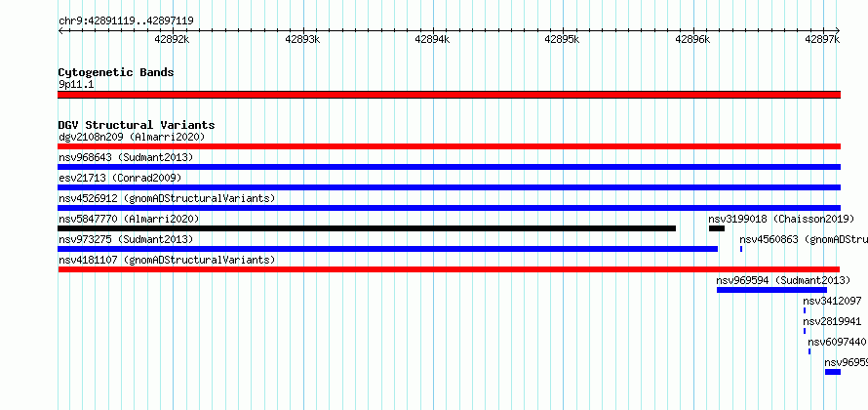Select the tiny blue nsv2819941 marker

click(x=805, y=331)
